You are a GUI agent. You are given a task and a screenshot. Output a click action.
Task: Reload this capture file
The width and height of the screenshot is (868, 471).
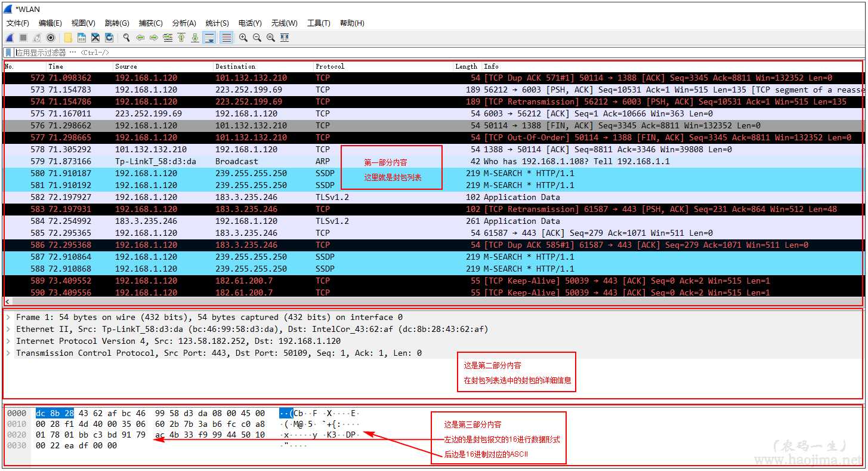(109, 38)
